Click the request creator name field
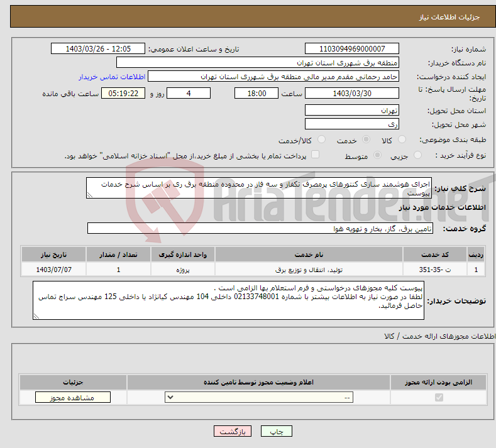This screenshot has height=448, width=496. 273,77
